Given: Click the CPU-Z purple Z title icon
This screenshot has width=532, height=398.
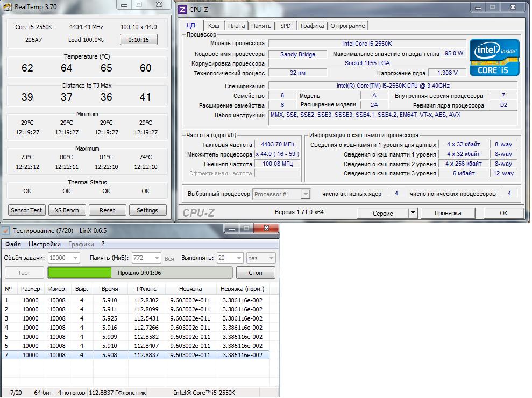Looking at the screenshot, I should (182, 9).
